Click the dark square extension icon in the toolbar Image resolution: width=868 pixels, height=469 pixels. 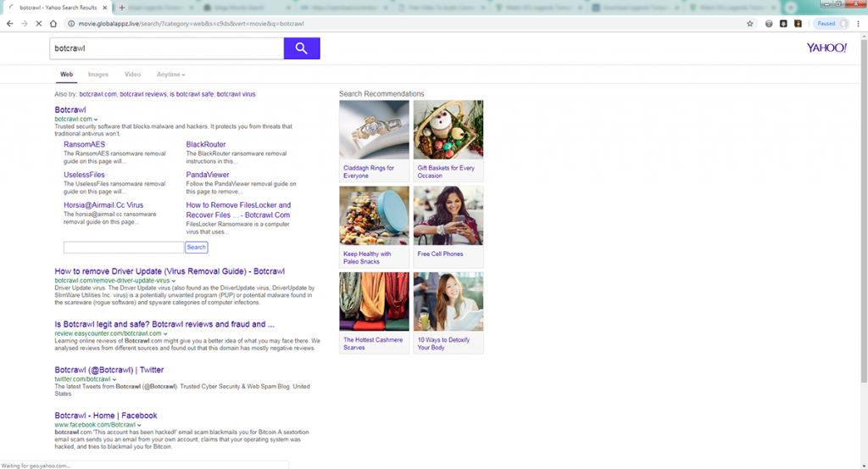pyautogui.click(x=783, y=24)
